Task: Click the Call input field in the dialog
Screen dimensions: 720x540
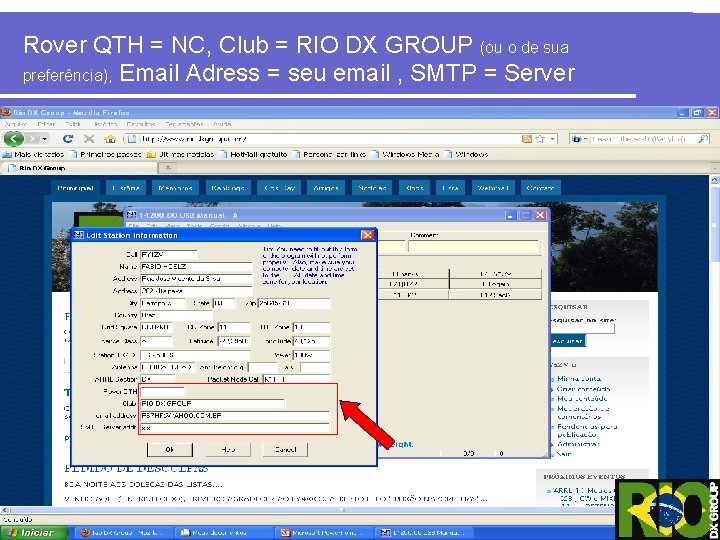Action: click(169, 254)
